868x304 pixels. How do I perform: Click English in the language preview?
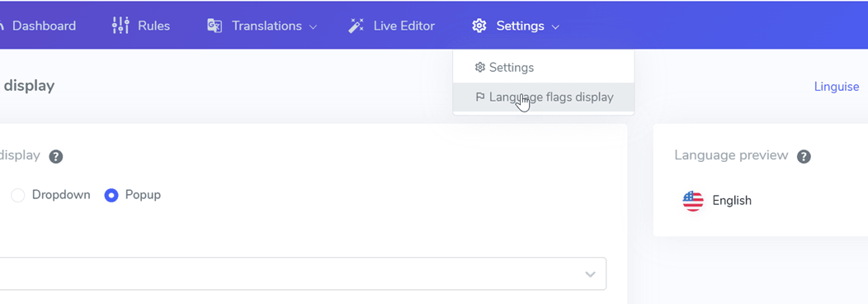pyautogui.click(x=732, y=201)
